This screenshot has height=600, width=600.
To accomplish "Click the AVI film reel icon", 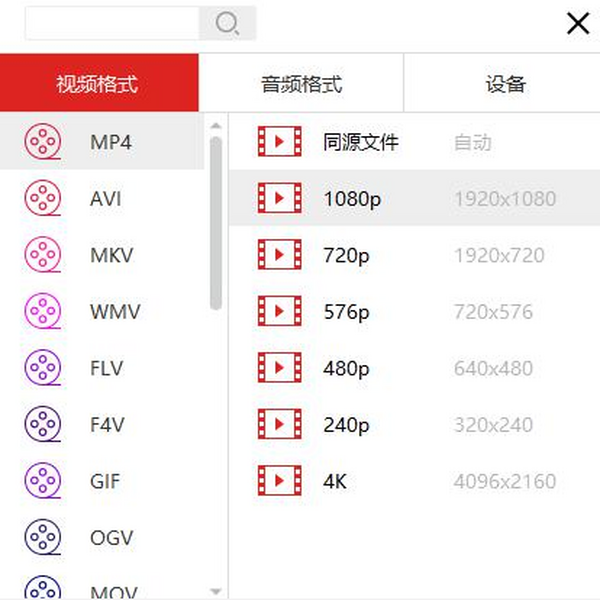I will pyautogui.click(x=43, y=198).
